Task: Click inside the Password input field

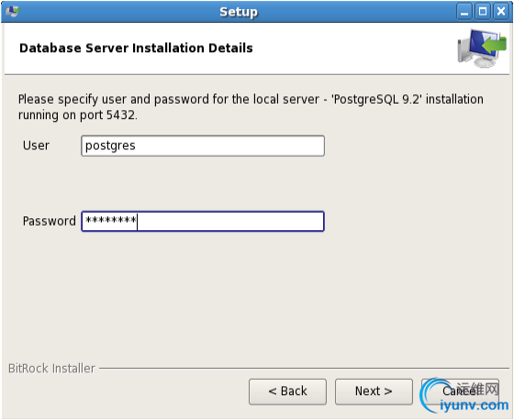Action: click(203, 222)
